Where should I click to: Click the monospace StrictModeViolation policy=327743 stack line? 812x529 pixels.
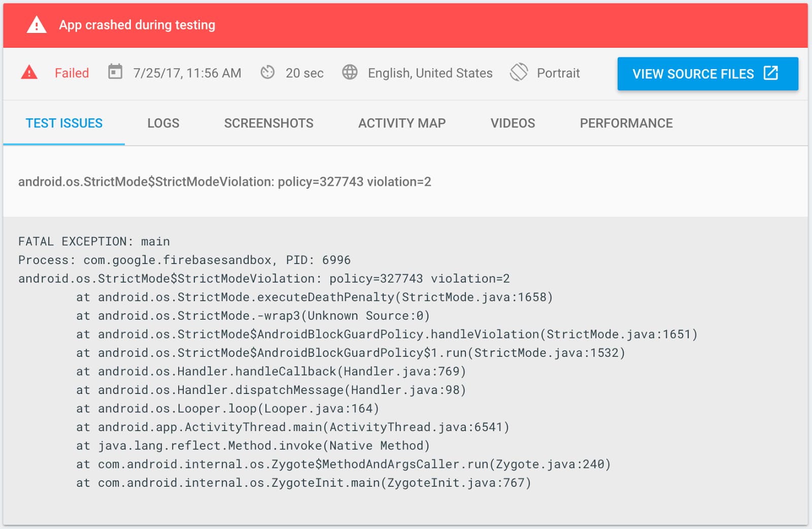coord(264,279)
